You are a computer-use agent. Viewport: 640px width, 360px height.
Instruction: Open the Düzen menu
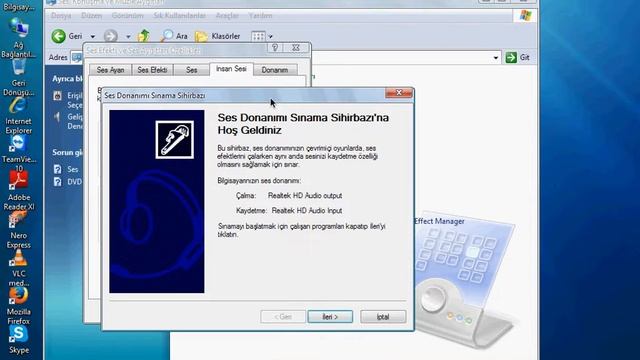point(91,16)
